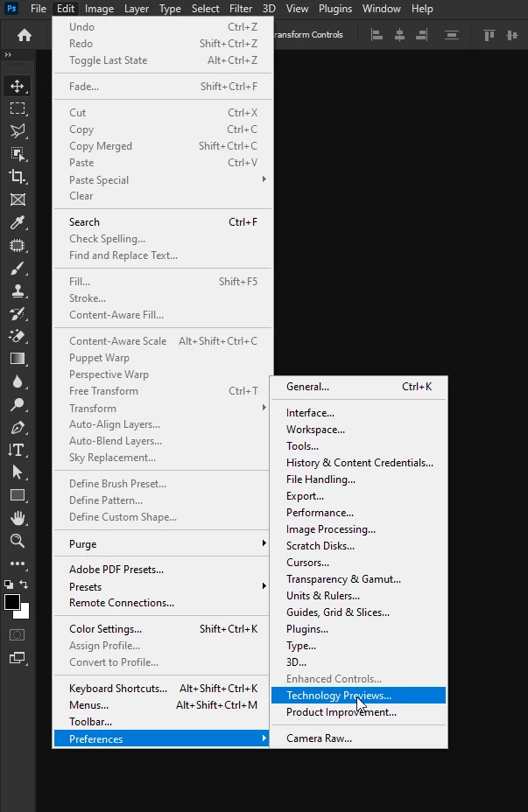
Task: Open the Help menu
Action: click(422, 9)
